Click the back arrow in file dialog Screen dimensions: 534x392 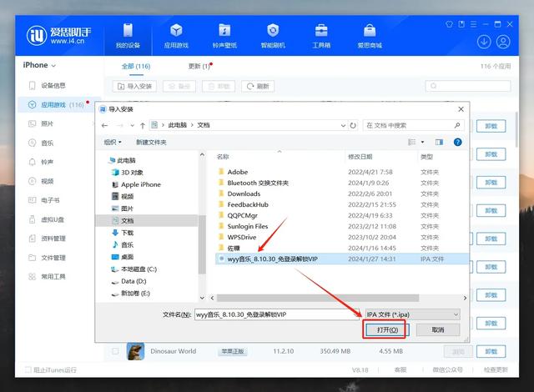[104, 126]
